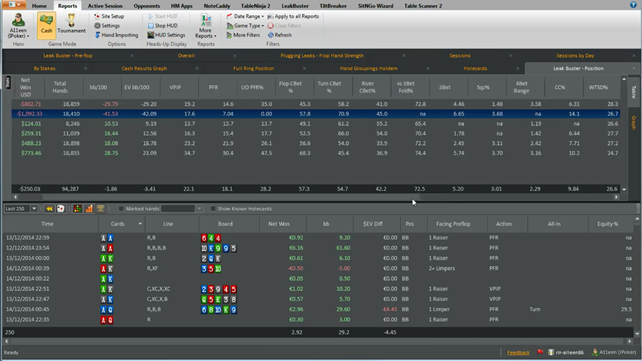Open the Last 250 hands dropdown
The height and width of the screenshot is (361, 642).
34,209
